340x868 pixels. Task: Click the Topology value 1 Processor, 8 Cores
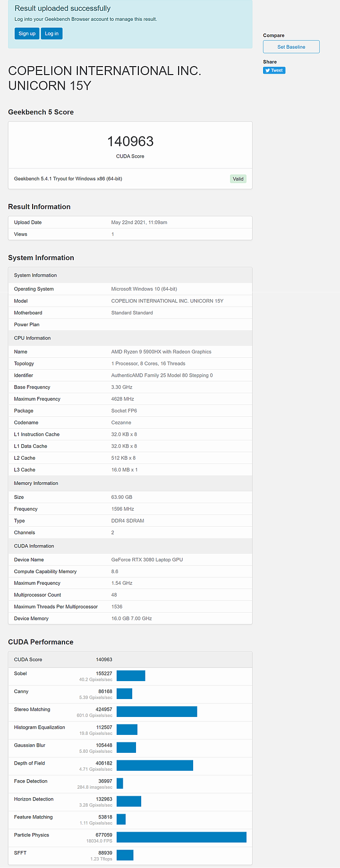click(148, 363)
